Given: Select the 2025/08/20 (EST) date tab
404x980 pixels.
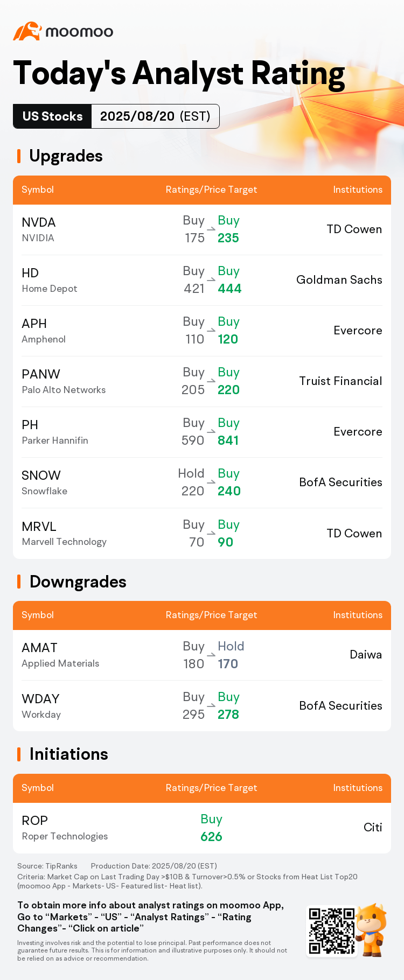Looking at the screenshot, I should click(x=155, y=116).
